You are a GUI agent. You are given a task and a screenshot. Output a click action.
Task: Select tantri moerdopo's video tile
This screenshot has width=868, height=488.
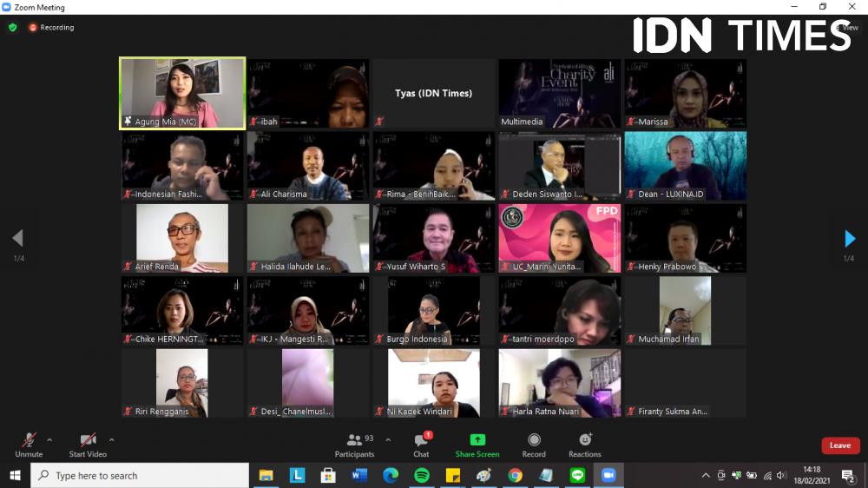560,311
